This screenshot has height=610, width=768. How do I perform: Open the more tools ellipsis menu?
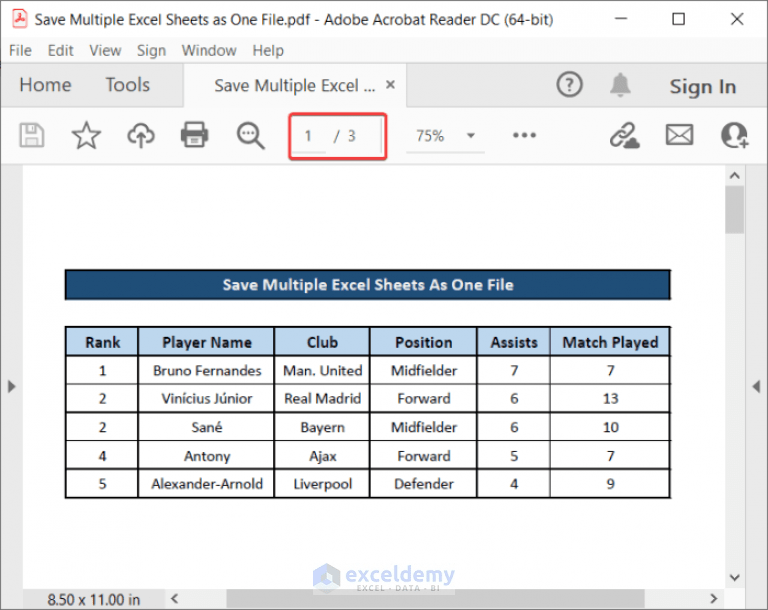[x=525, y=135]
